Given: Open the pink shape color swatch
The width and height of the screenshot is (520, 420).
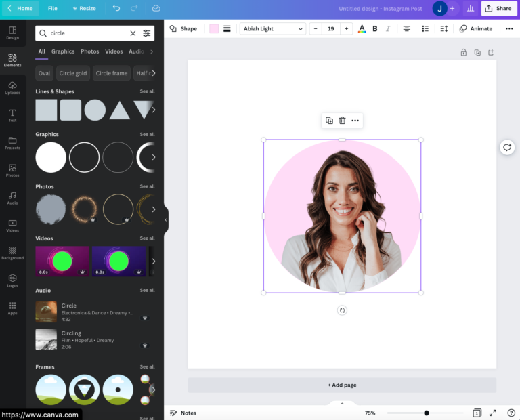Looking at the screenshot, I should tap(214, 29).
